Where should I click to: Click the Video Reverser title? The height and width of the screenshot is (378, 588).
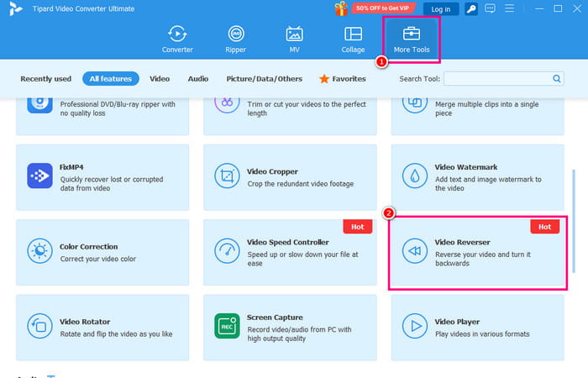pos(462,242)
